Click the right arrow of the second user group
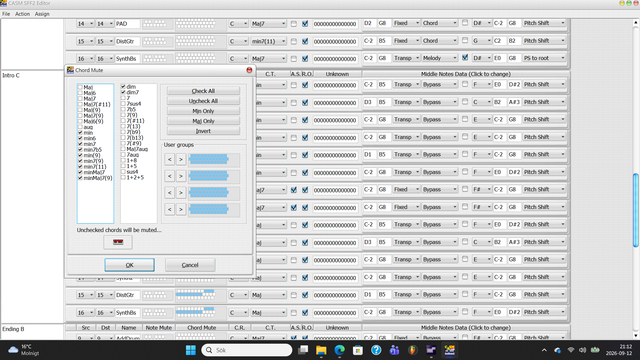 (x=181, y=176)
